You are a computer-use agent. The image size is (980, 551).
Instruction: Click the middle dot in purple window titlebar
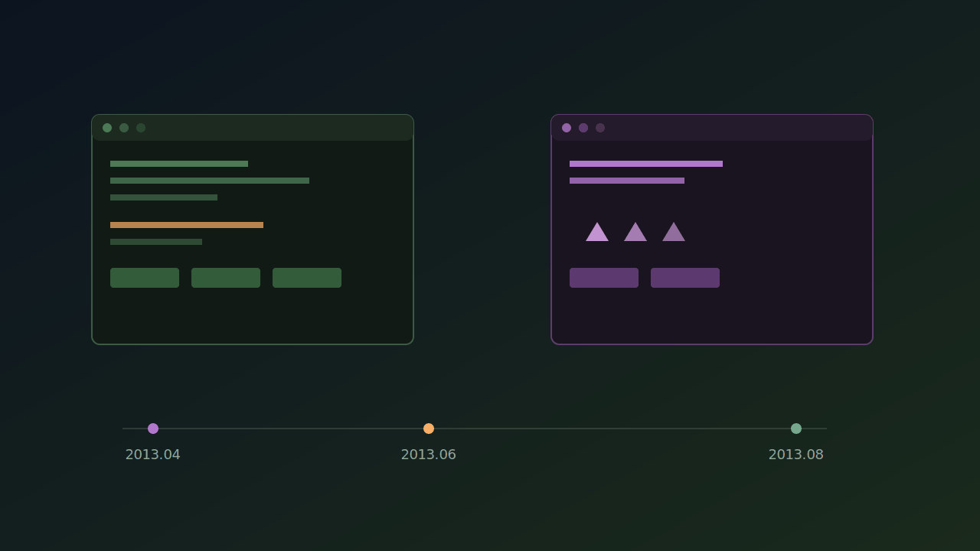click(583, 128)
